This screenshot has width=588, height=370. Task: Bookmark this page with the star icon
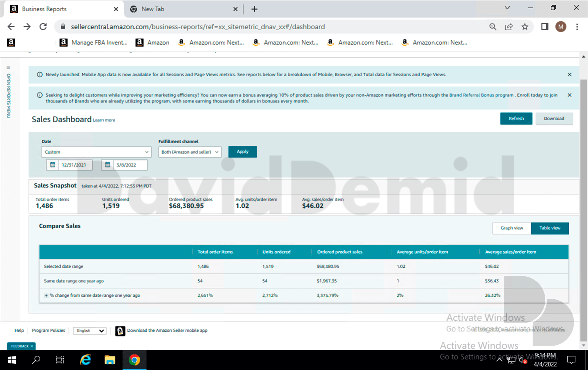[x=525, y=27]
